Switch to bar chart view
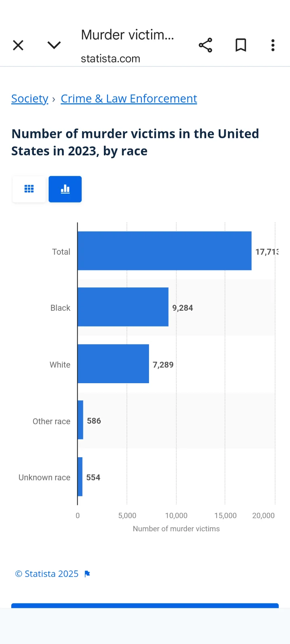 tap(65, 189)
